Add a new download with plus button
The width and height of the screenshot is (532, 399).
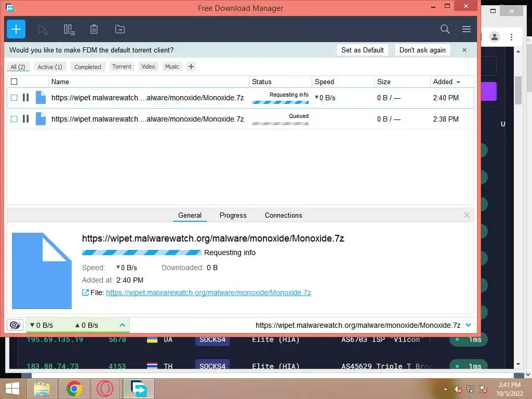click(16, 29)
